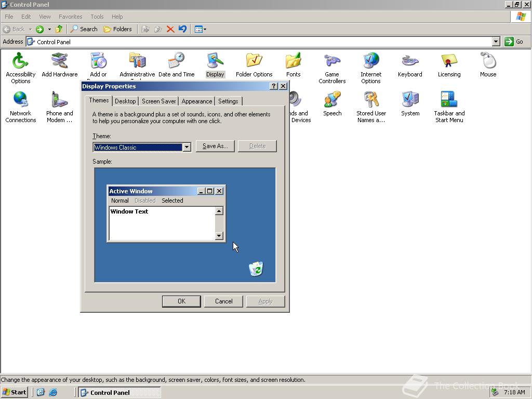Open the Edit menu
The width and height of the screenshot is (532, 399).
point(26,17)
